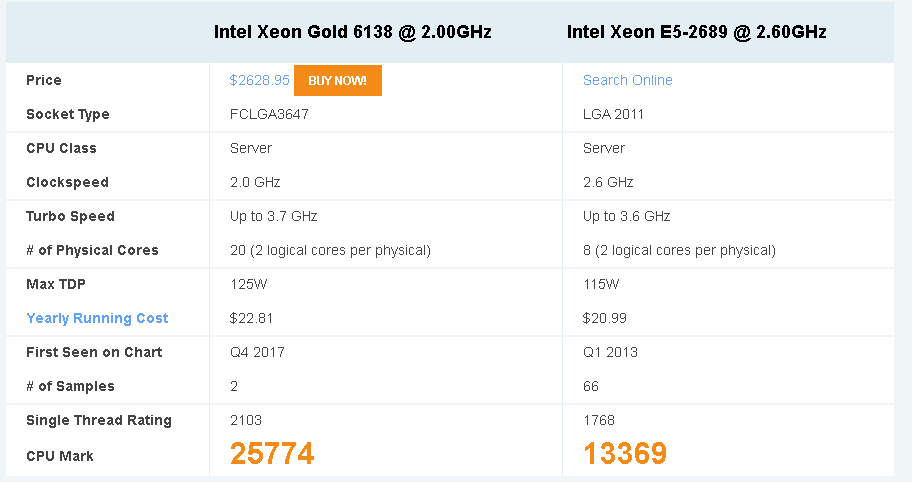Click the Q1 2013 first seen value
The width and height of the screenshot is (912, 482).
(610, 352)
